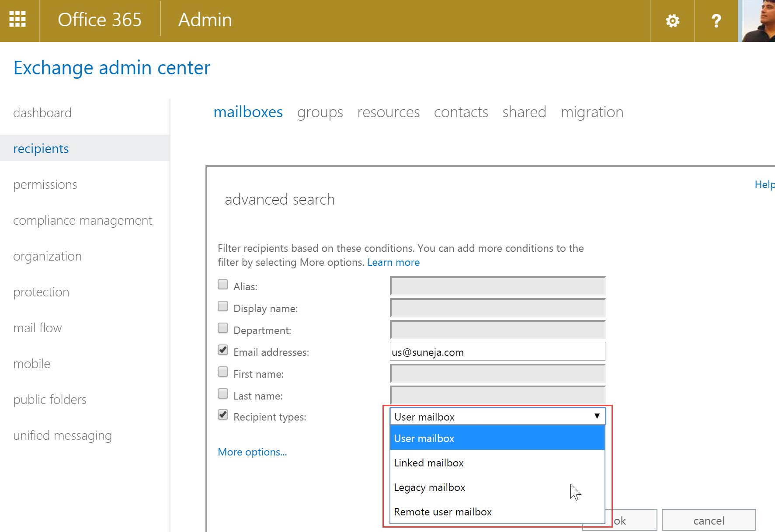
Task: Open compliance management section
Action: coord(83,220)
